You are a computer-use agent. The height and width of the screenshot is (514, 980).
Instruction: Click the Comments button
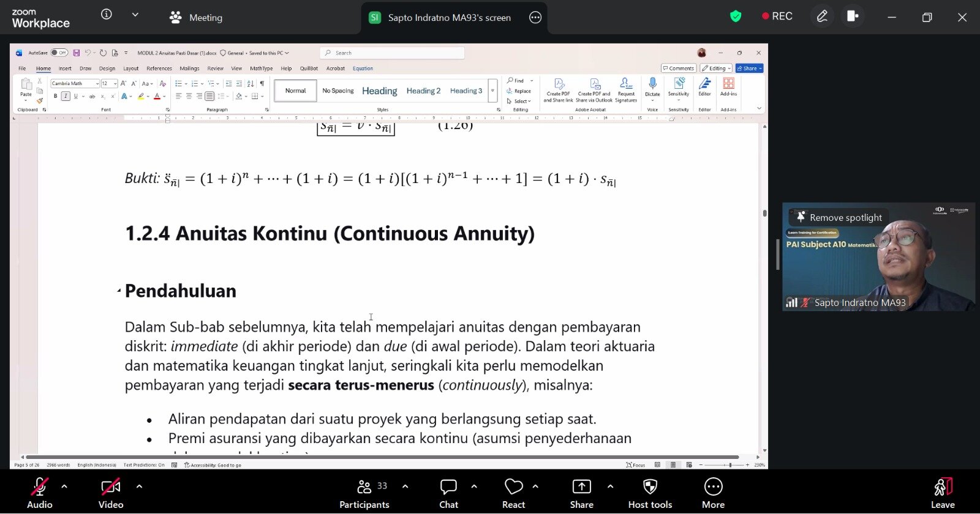(x=679, y=69)
